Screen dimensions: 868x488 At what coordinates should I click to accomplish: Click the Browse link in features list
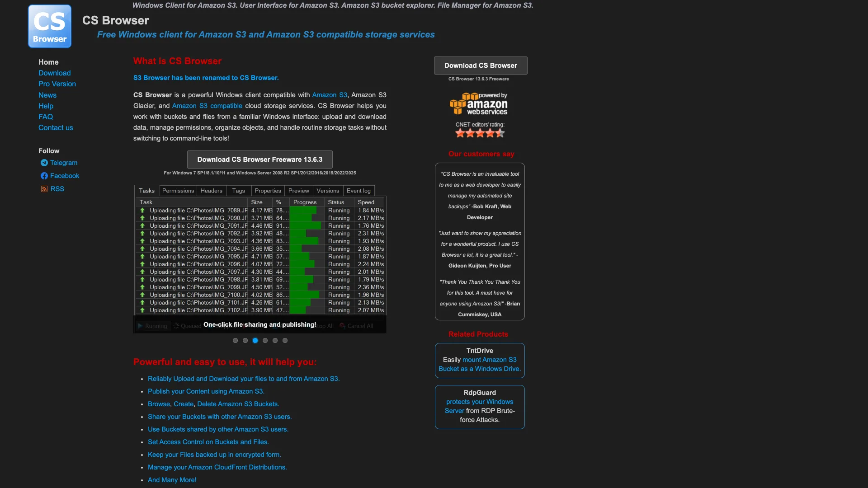pyautogui.click(x=159, y=404)
